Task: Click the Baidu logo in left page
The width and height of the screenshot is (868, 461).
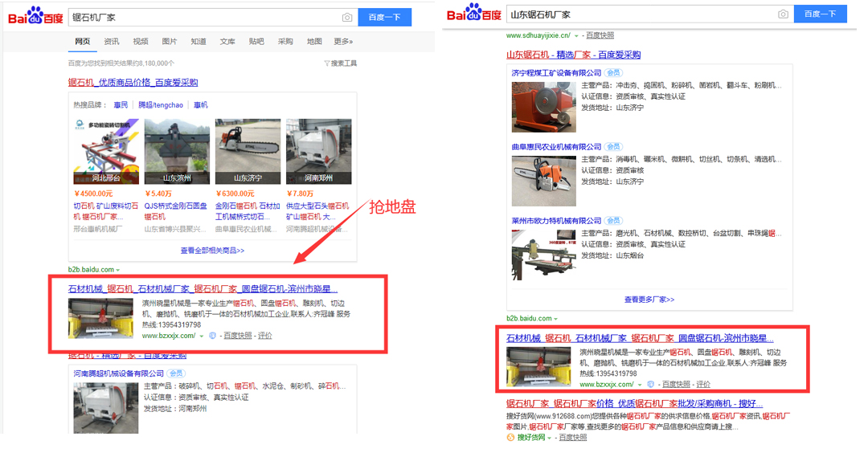Action: tap(35, 16)
